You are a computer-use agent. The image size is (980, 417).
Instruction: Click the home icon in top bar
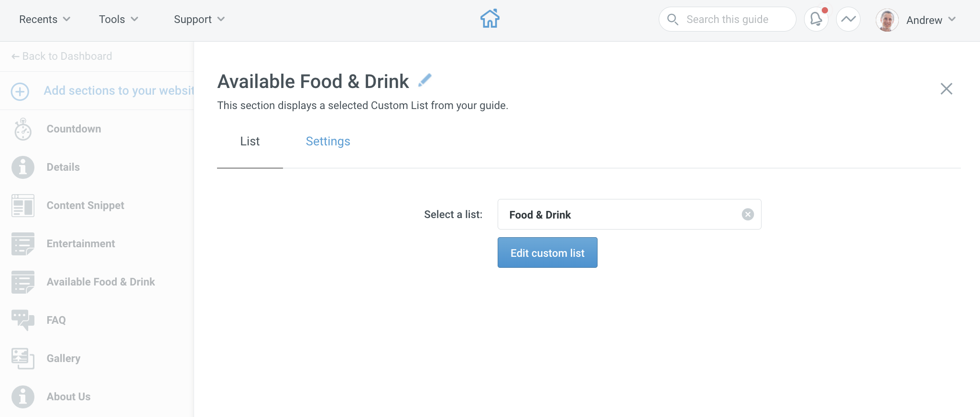pos(490,19)
